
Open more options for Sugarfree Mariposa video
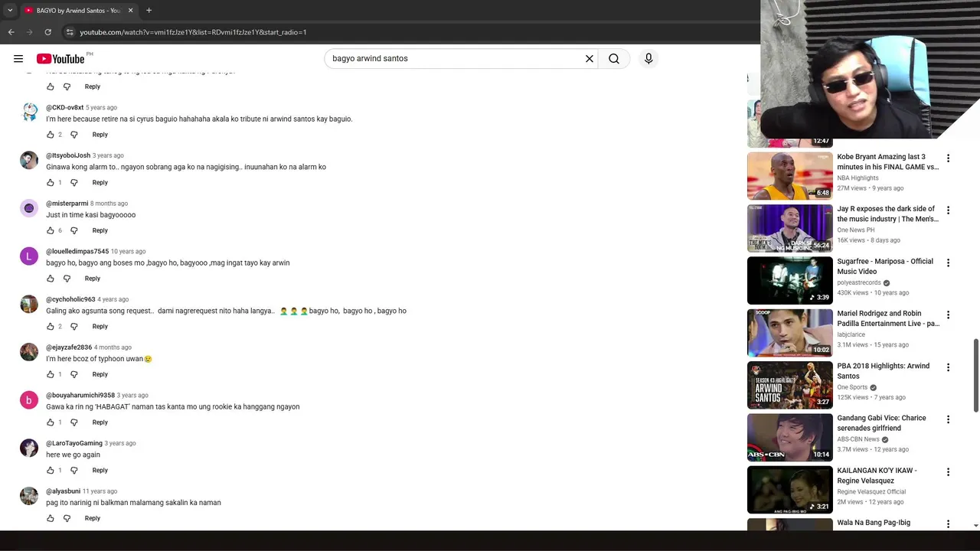[948, 262]
